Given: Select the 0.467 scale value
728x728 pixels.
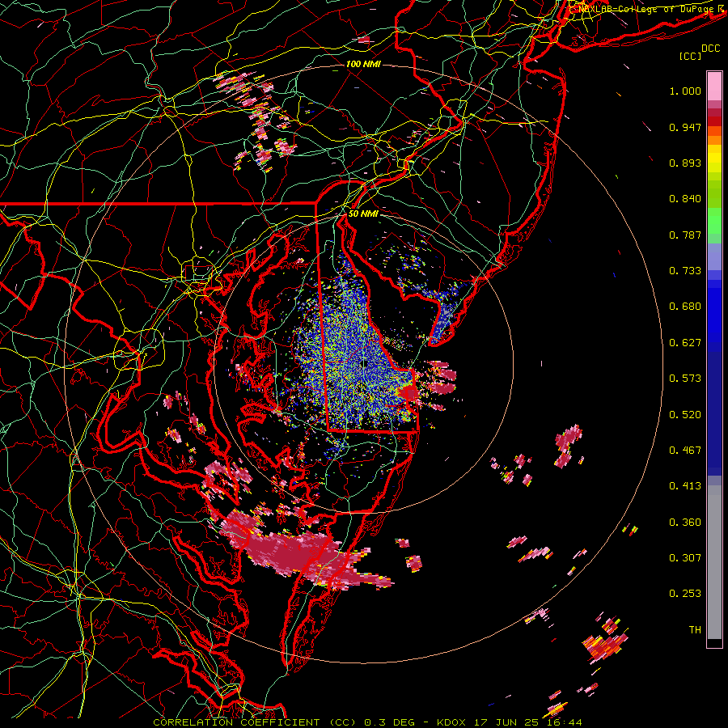Looking at the screenshot, I should point(685,451).
